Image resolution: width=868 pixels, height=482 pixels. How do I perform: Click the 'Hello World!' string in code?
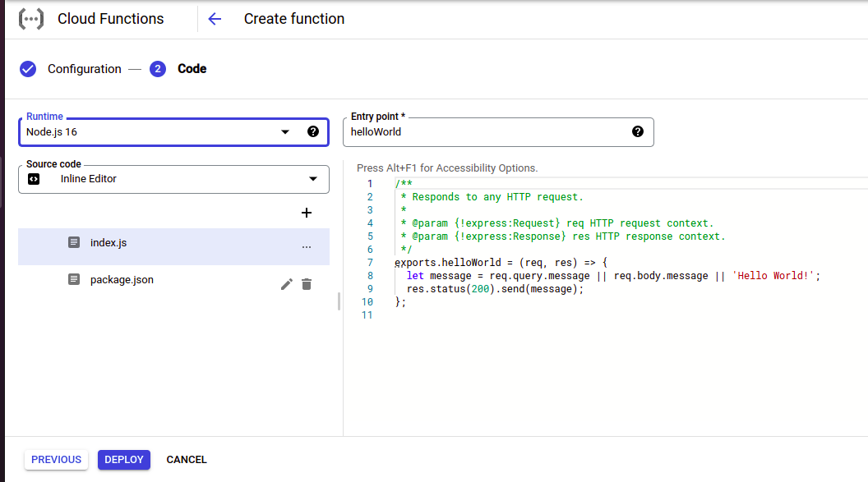pos(773,276)
